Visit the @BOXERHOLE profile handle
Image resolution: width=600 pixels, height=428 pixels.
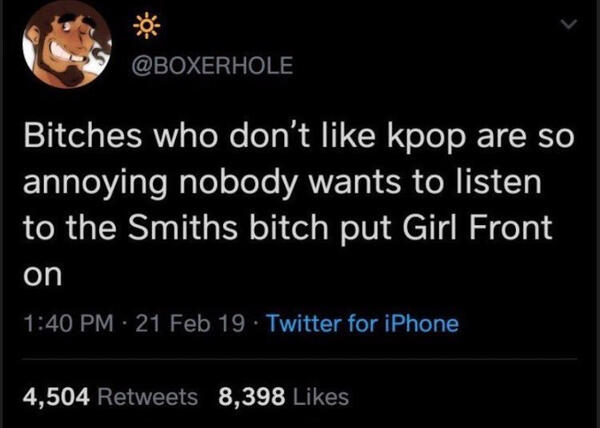pyautogui.click(x=212, y=65)
